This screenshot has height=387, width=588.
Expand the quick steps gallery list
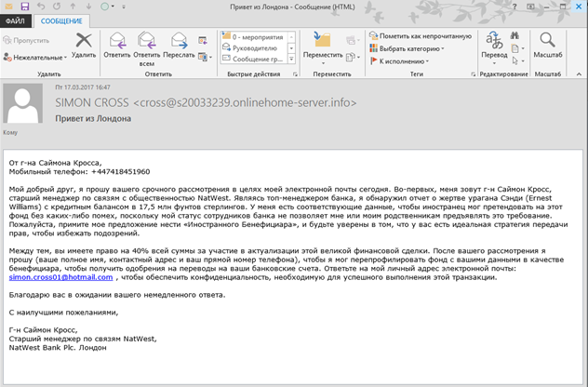291,59
